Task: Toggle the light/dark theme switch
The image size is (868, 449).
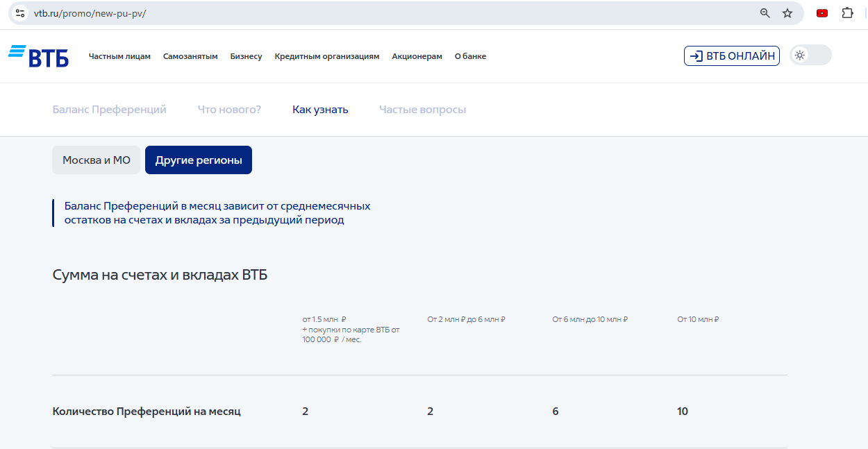Action: click(810, 56)
